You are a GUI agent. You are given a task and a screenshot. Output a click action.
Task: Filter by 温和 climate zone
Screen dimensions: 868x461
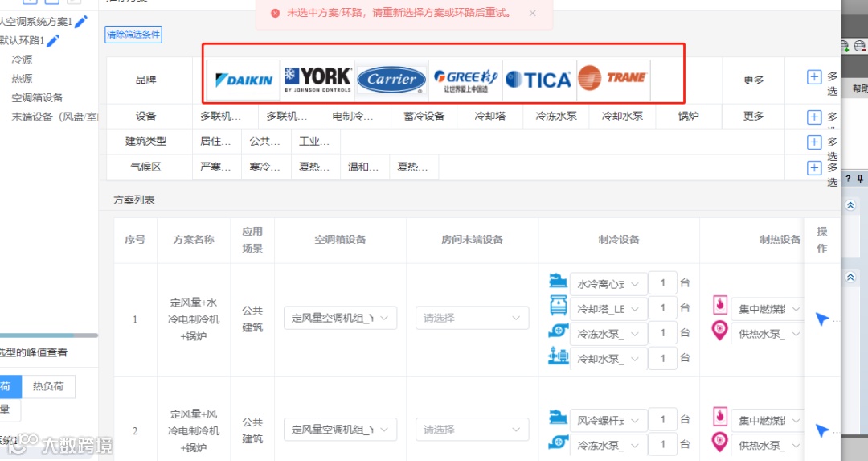point(365,167)
